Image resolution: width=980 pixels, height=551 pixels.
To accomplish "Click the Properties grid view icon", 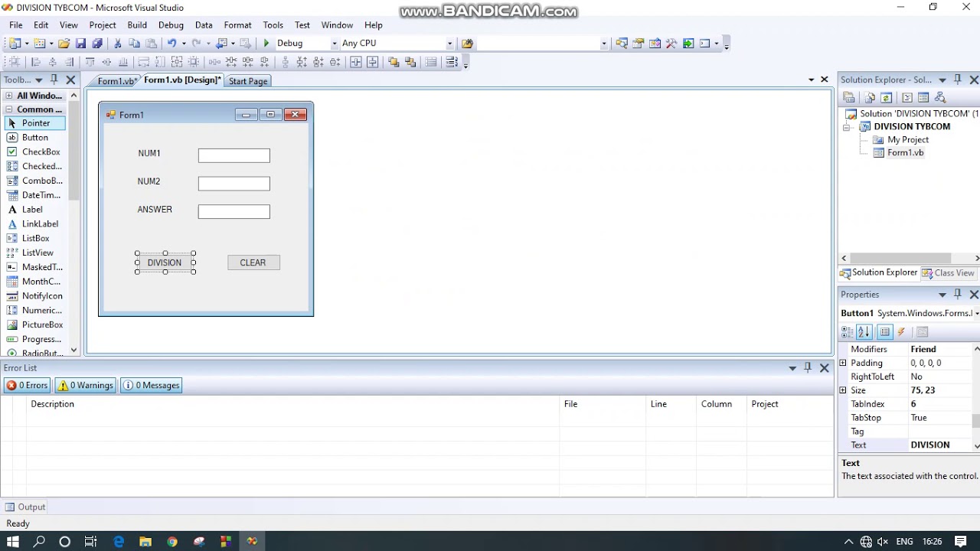I will [885, 332].
